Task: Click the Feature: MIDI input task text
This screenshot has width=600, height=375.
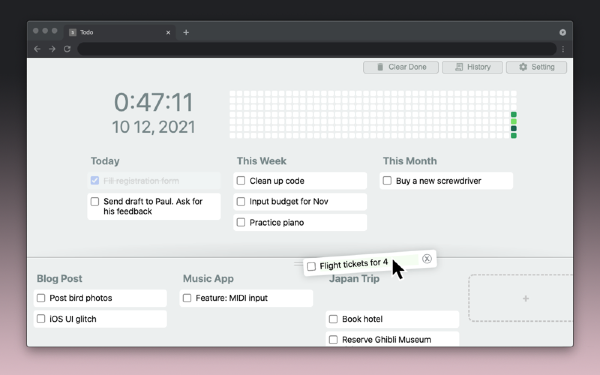Action: tap(232, 298)
